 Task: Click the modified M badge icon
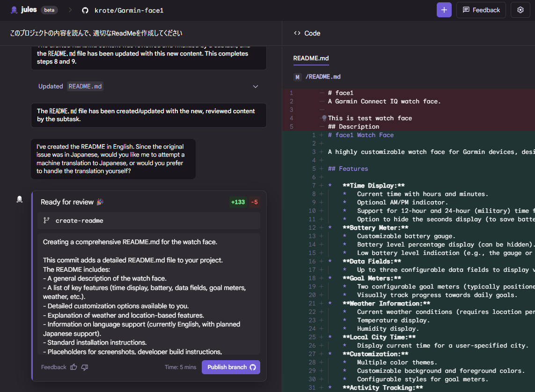coord(297,77)
